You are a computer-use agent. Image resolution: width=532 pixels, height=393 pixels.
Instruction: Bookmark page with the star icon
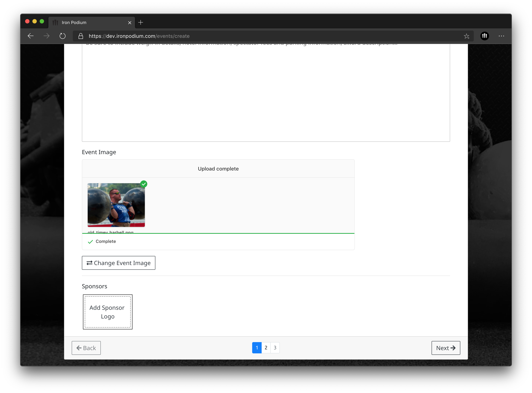[x=466, y=36]
